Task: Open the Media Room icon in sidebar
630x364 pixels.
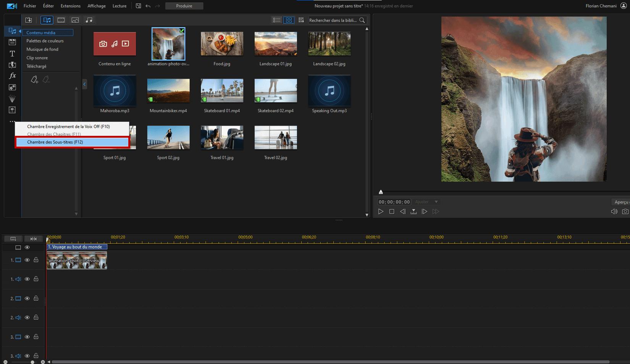Action: point(12,31)
